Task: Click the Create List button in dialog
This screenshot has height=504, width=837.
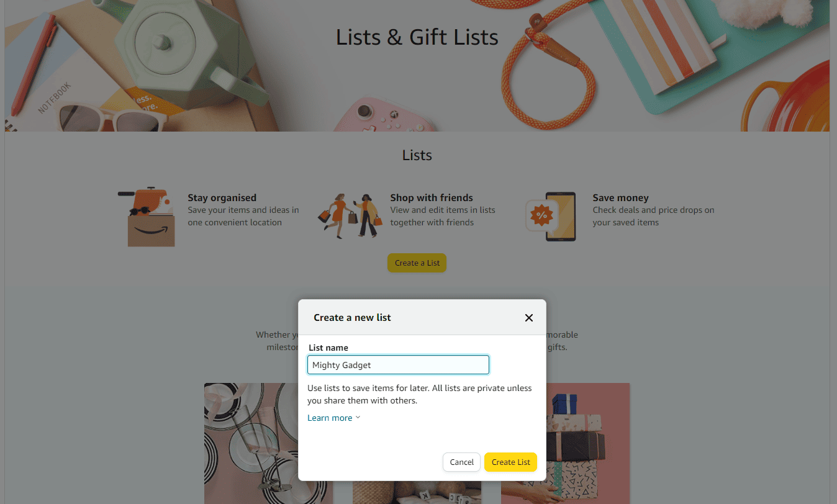Action: click(x=510, y=462)
